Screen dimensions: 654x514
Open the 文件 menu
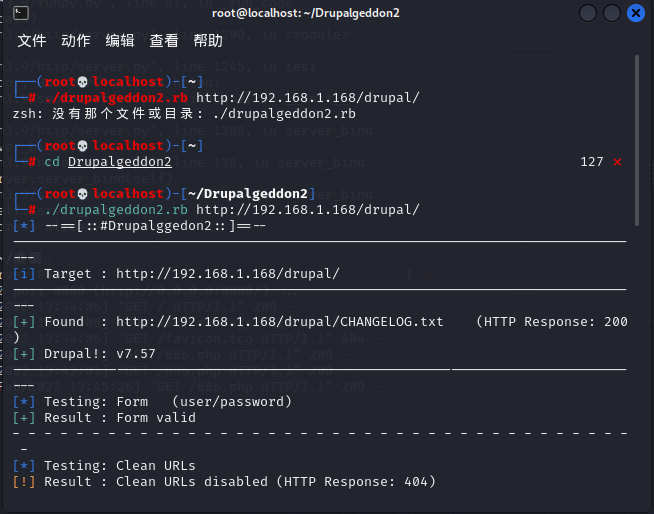click(x=32, y=41)
